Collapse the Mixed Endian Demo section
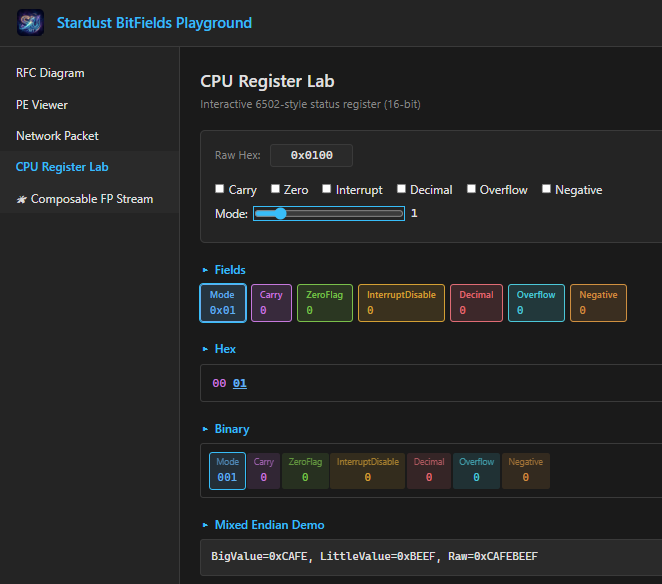 [263, 525]
